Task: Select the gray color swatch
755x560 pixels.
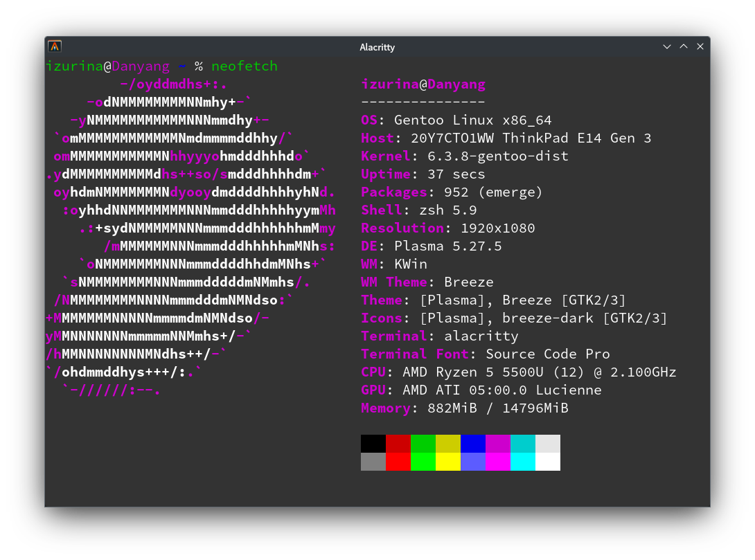Action: pyautogui.click(x=373, y=460)
